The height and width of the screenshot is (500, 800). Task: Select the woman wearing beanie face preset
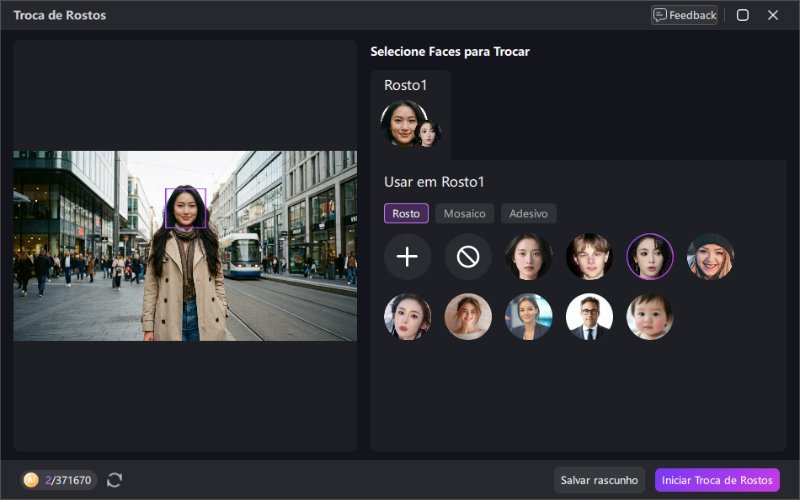(x=711, y=257)
